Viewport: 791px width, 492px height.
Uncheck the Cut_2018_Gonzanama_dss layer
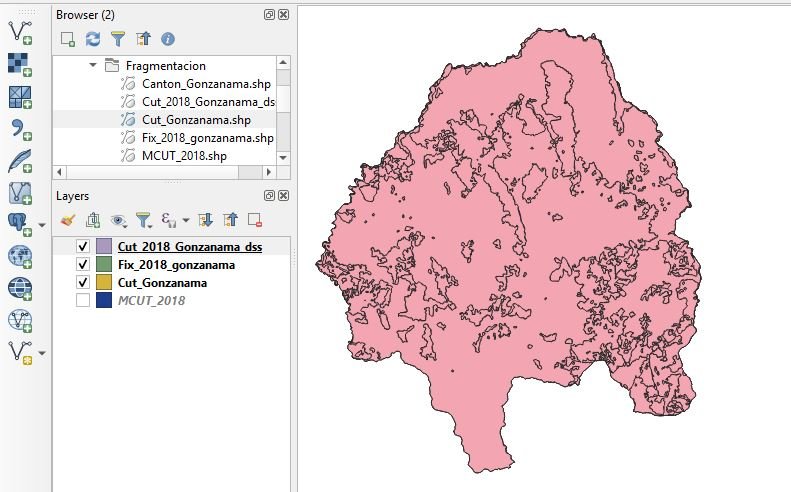[x=83, y=246]
